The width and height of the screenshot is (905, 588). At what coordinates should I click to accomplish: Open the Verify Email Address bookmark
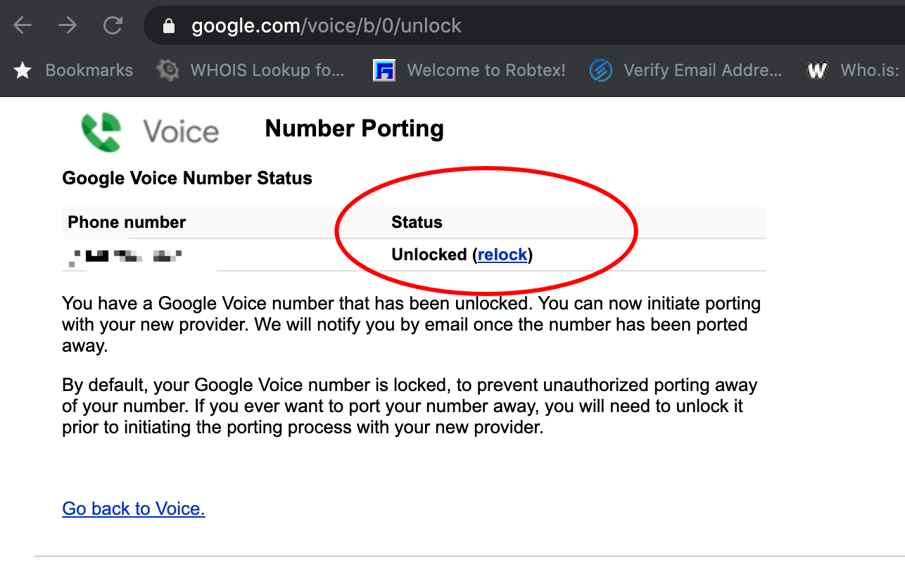(702, 70)
